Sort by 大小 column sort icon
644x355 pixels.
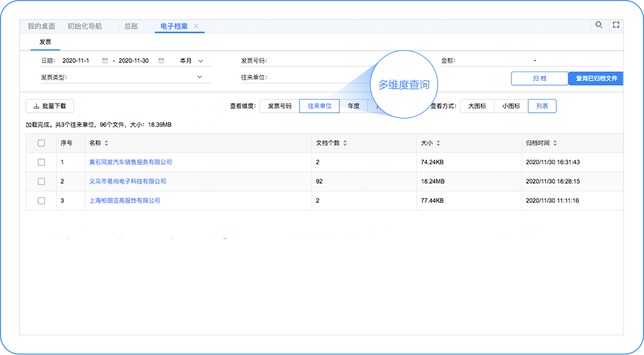(x=438, y=143)
